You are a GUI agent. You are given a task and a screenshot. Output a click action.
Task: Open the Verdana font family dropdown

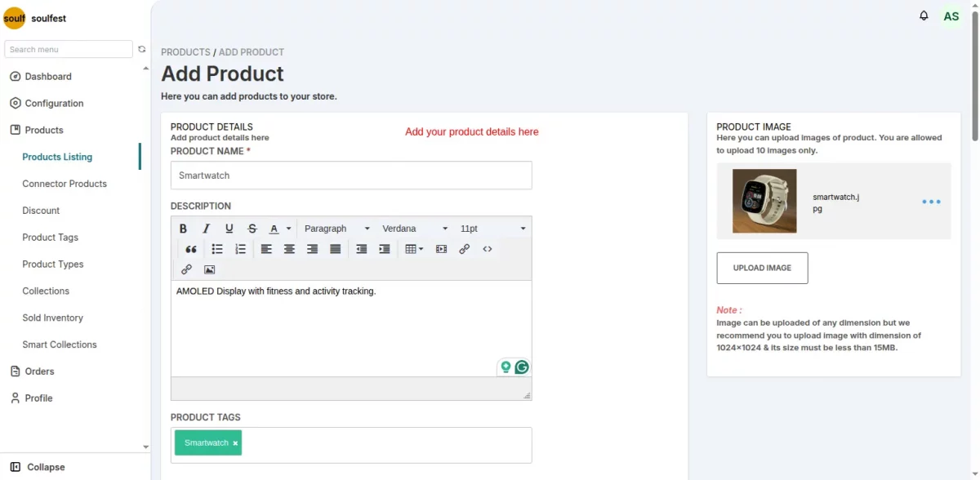[415, 229]
